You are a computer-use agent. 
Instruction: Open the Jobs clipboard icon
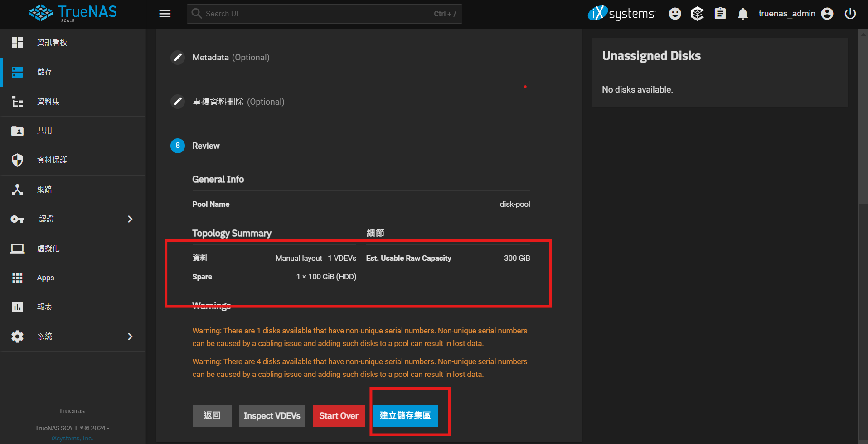pyautogui.click(x=720, y=14)
